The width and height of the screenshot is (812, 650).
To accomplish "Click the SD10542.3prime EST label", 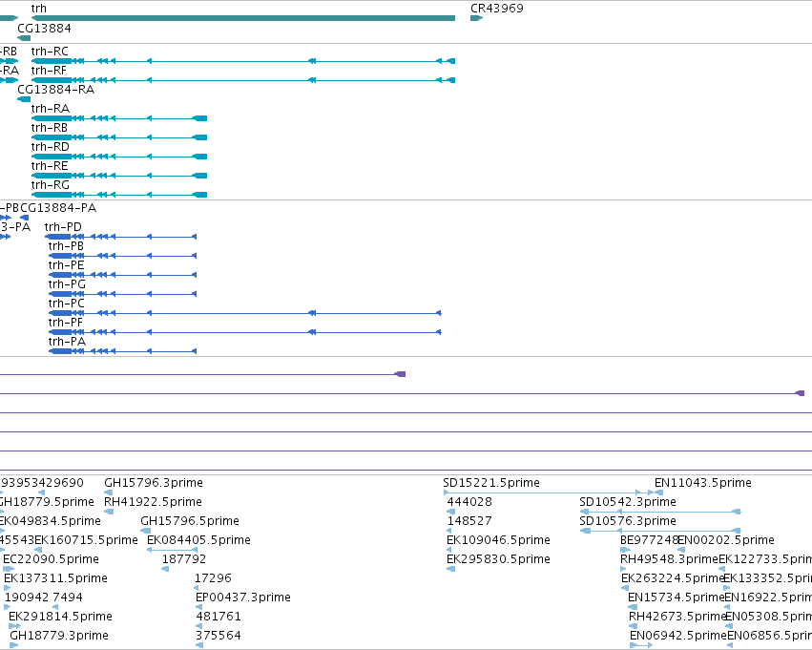I will [x=628, y=502].
